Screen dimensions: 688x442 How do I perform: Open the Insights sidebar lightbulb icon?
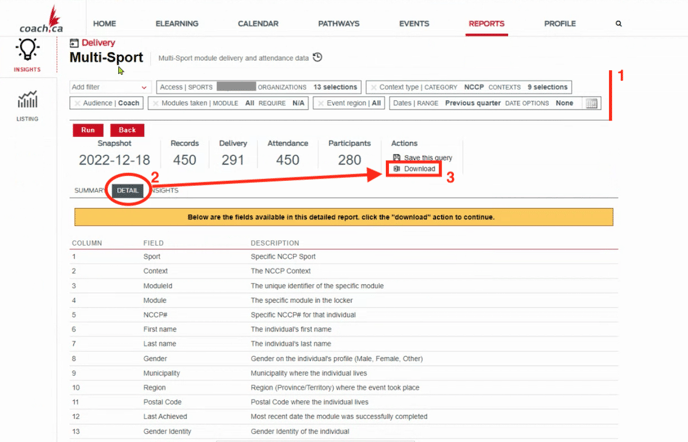coord(27,52)
